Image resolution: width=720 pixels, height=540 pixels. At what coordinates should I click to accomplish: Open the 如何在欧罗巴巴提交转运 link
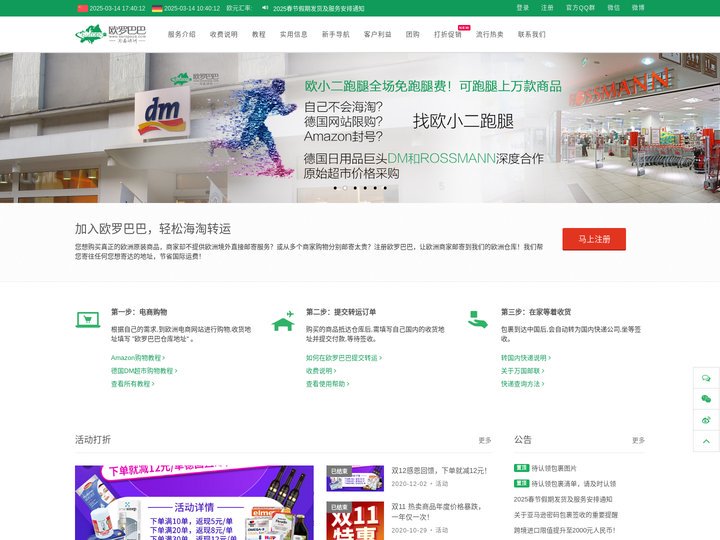click(x=344, y=358)
